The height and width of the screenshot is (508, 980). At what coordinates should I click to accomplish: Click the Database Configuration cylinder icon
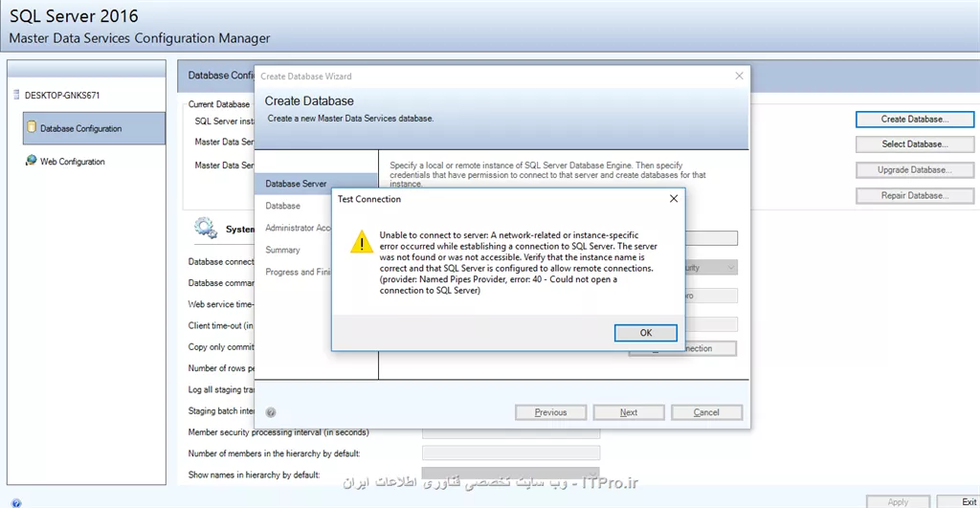pos(32,127)
